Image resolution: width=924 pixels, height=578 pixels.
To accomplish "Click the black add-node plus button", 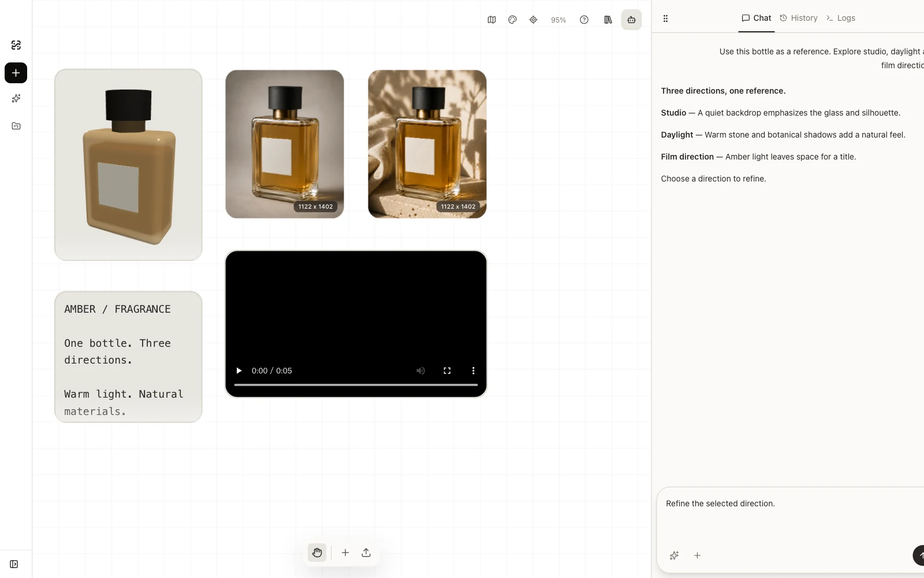I will [x=16, y=73].
